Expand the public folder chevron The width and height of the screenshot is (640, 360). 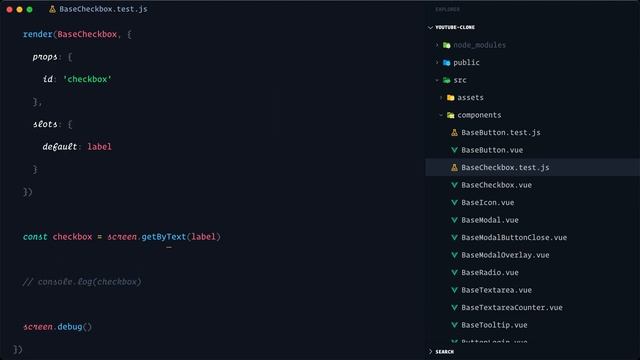437,62
